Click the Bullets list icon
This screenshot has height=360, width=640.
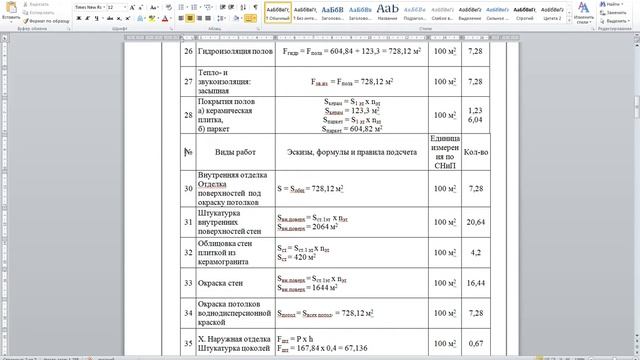point(182,7)
